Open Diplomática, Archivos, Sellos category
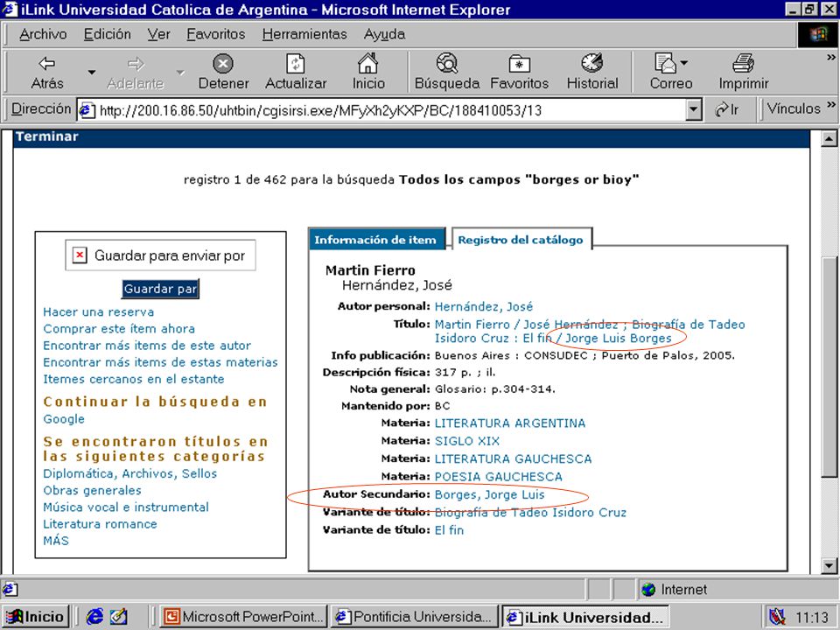The image size is (840, 630). 130,473
